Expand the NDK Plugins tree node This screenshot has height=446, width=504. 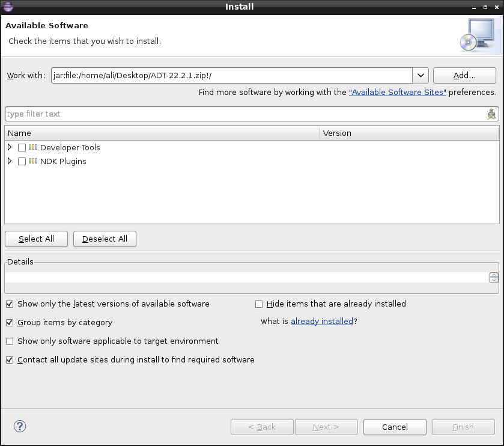[10, 161]
